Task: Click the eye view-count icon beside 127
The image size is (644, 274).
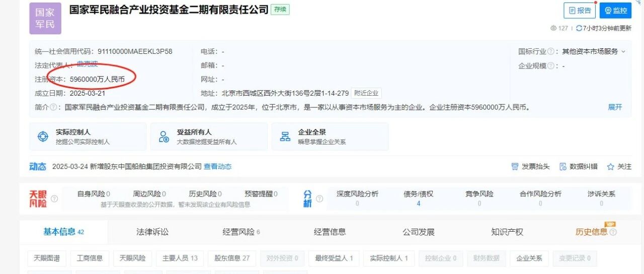Action: coord(554,28)
